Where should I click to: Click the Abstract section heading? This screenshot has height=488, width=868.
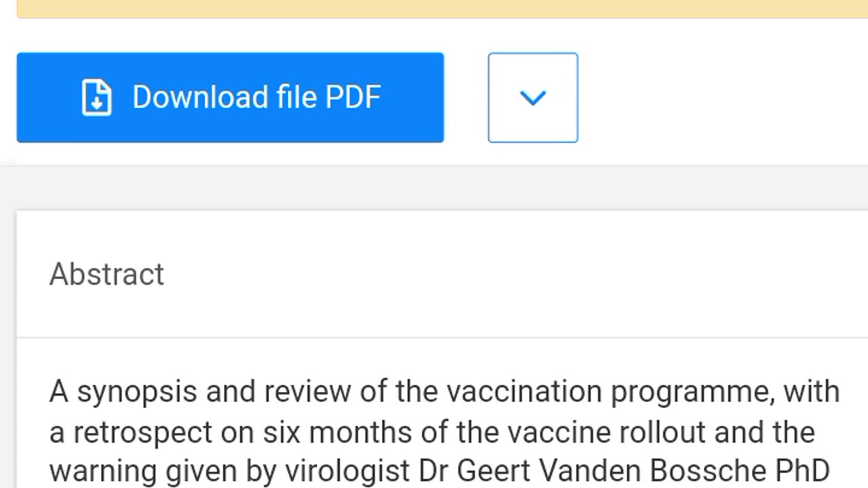(106, 274)
